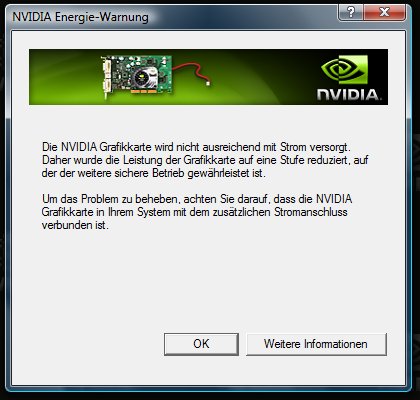Click the DVI ports on the card image
Screen dimensions: 420x400
click(107, 77)
